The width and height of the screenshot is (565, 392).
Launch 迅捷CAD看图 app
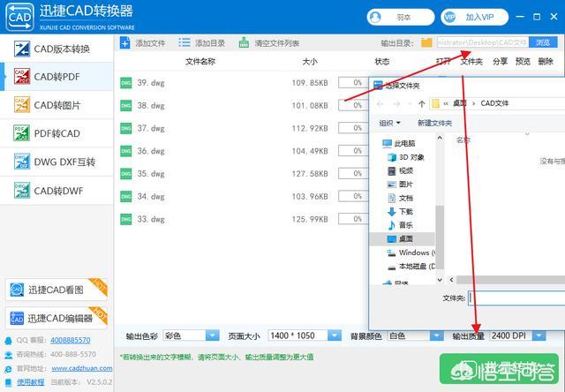pos(56,290)
